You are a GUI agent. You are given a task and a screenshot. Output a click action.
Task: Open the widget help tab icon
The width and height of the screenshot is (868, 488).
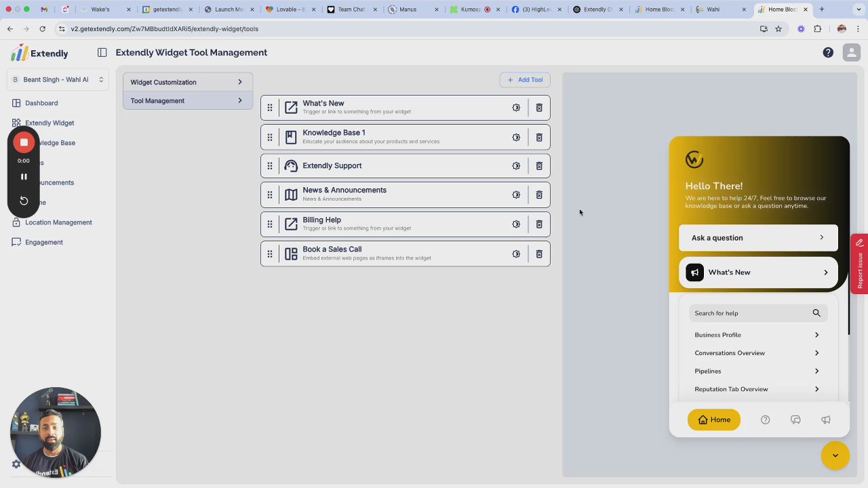click(x=765, y=420)
